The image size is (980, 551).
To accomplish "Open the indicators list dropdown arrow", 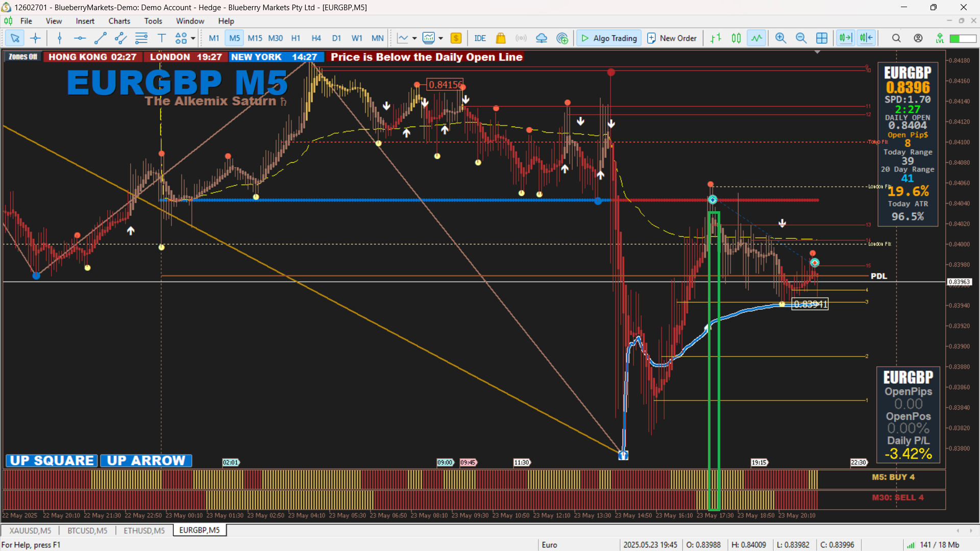I will coord(440,38).
